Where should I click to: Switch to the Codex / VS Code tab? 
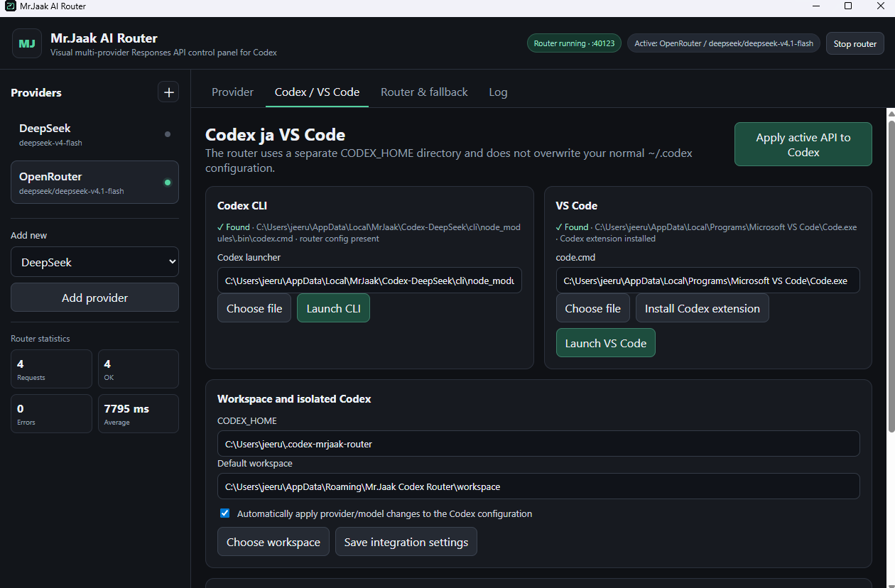tap(317, 92)
